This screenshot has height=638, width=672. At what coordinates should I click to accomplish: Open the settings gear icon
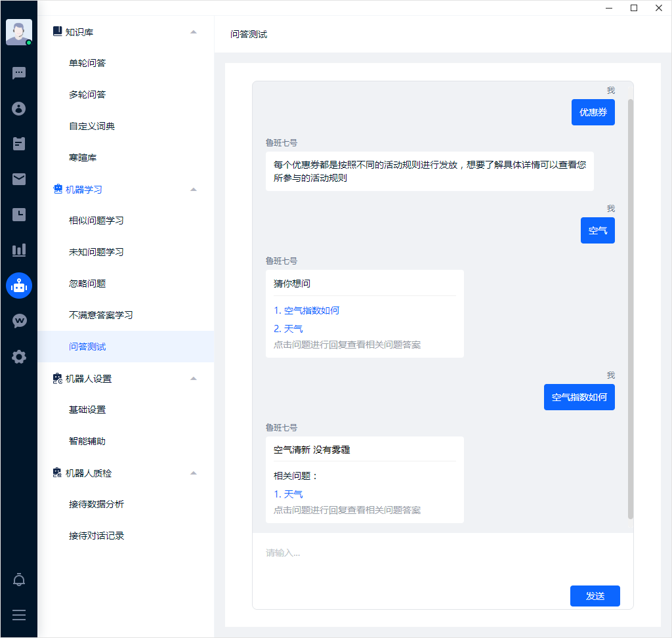[x=19, y=356]
